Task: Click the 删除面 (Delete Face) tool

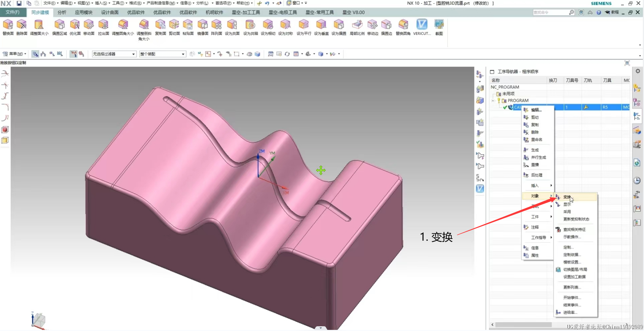Action: (22, 27)
